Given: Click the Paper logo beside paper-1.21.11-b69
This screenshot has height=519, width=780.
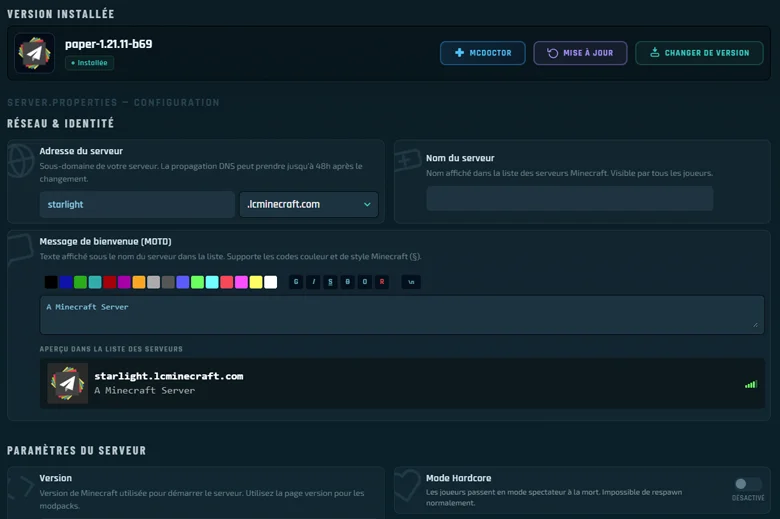Looking at the screenshot, I should 34,53.
